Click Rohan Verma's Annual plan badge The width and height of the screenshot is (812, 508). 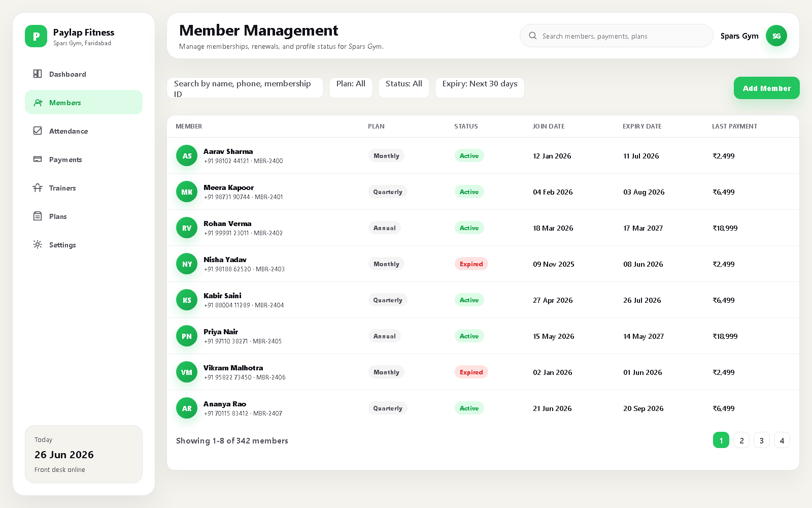tap(384, 228)
